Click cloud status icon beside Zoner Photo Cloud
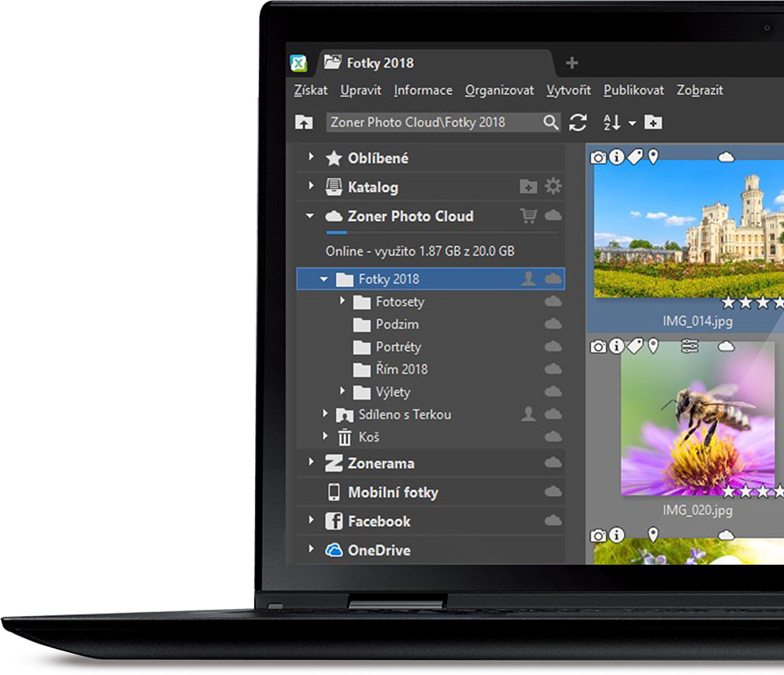This screenshot has height=675, width=784. [553, 216]
